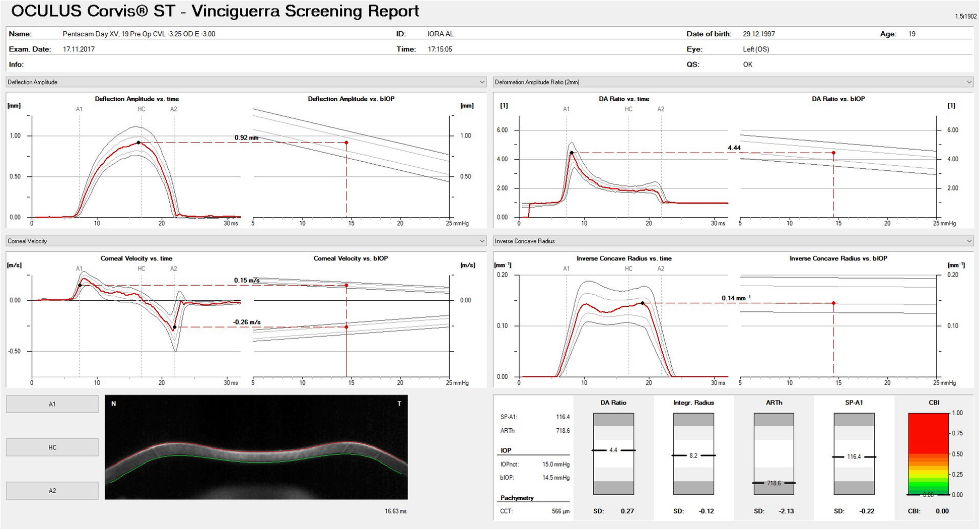Click the CBI value 0.00 below the color scale
Screen dimensions: 980x530
point(942,511)
